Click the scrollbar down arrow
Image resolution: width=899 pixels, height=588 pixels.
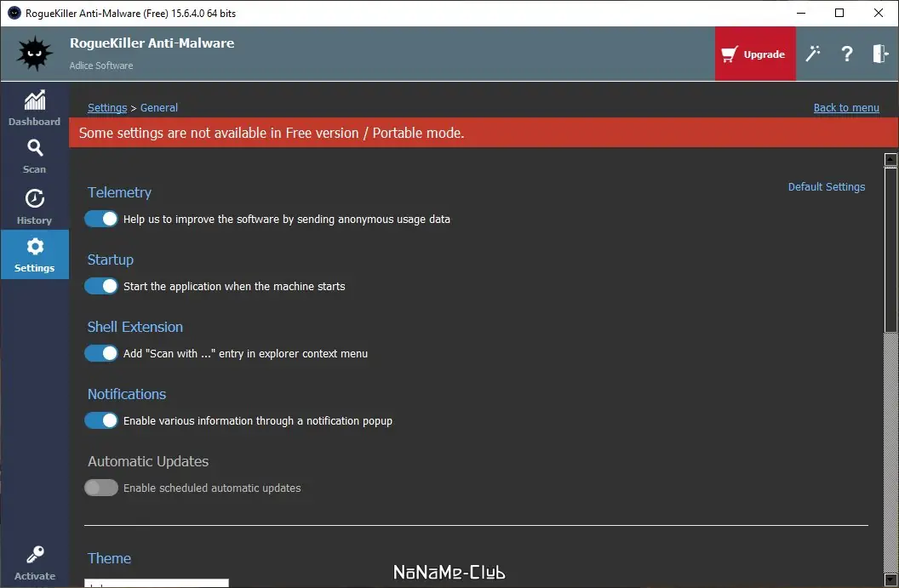[890, 579]
